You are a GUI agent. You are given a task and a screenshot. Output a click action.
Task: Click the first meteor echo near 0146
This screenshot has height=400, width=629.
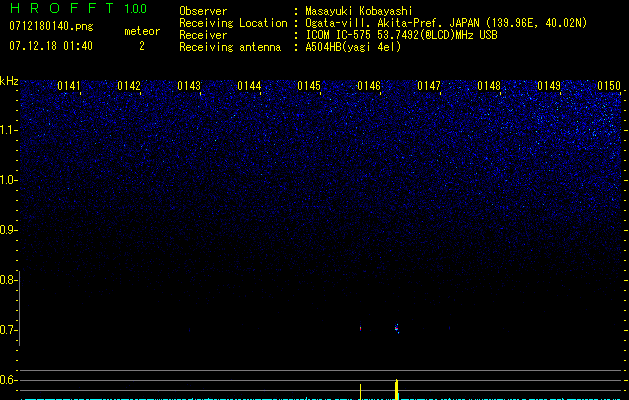tap(361, 328)
